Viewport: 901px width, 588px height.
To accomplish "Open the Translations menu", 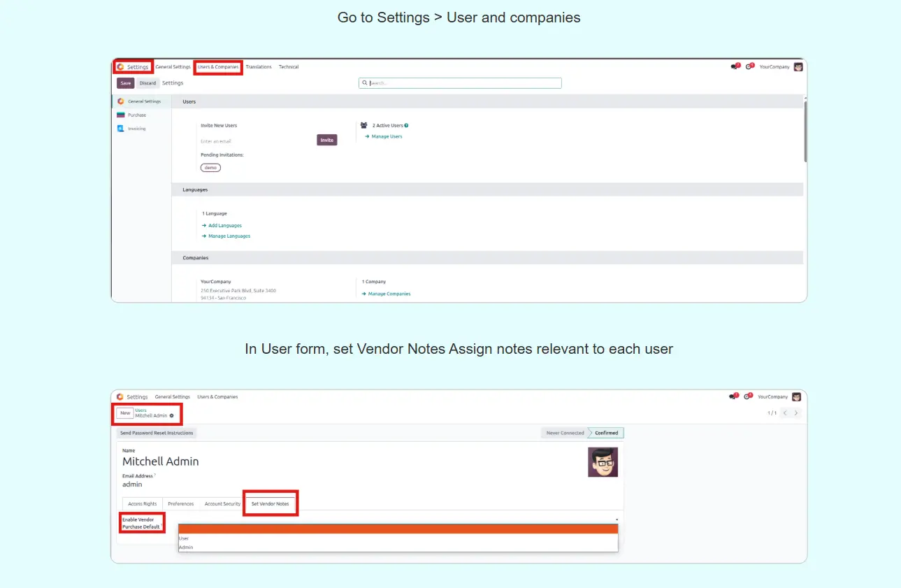I will pos(259,67).
